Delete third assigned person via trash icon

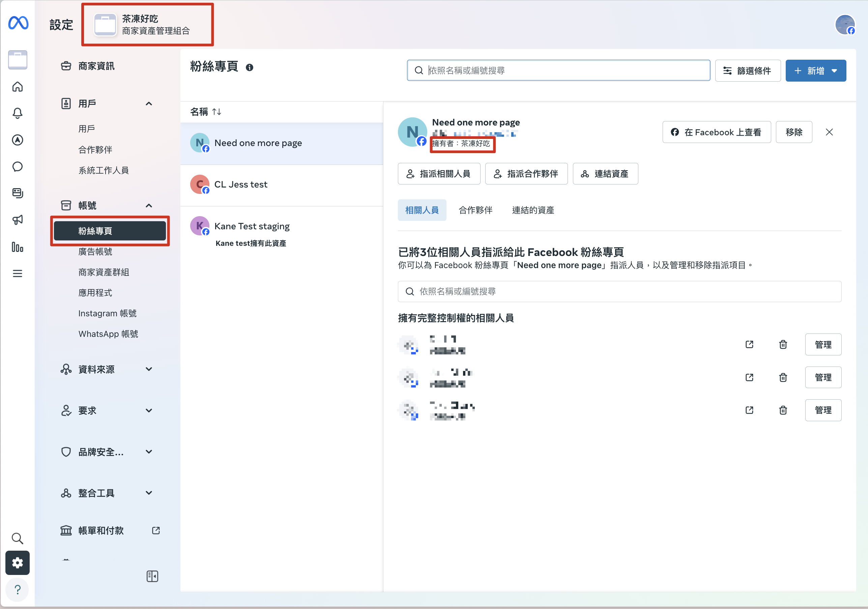coord(783,410)
